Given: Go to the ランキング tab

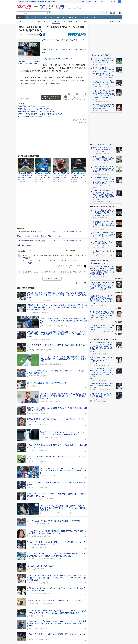Looking at the screenshot, I should click(86, 17).
